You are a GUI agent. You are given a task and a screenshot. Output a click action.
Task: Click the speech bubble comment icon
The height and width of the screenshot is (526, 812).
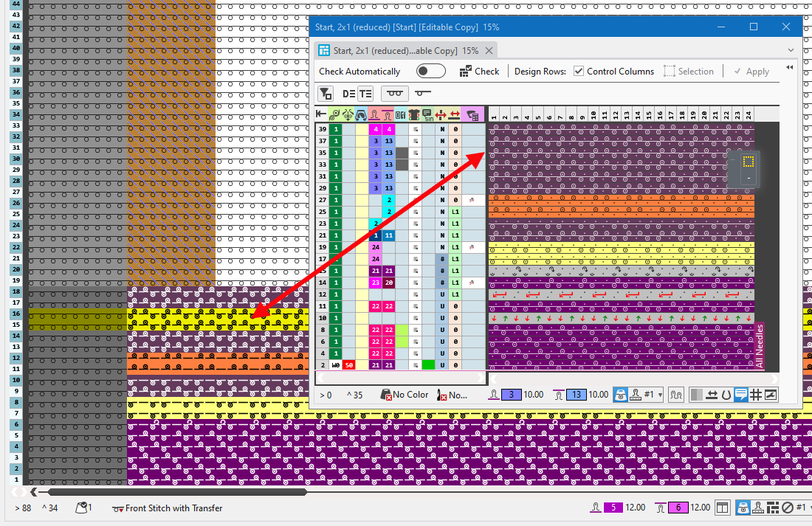(741, 395)
